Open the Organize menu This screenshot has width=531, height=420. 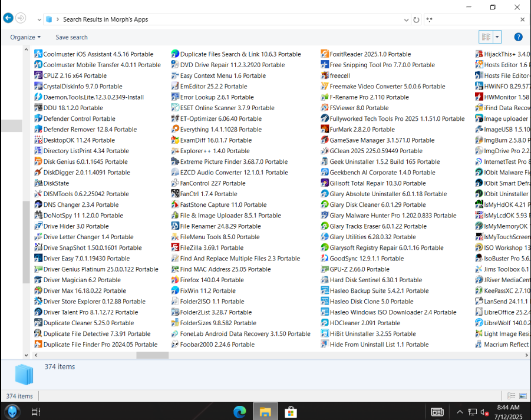click(25, 37)
